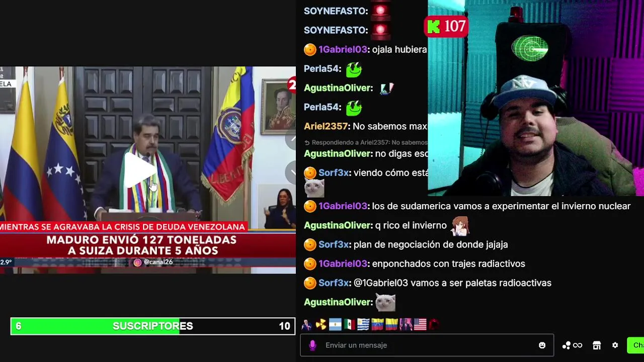The height and width of the screenshot is (362, 644).
Task: Pick the first dancing man emote
Action: coord(306,325)
